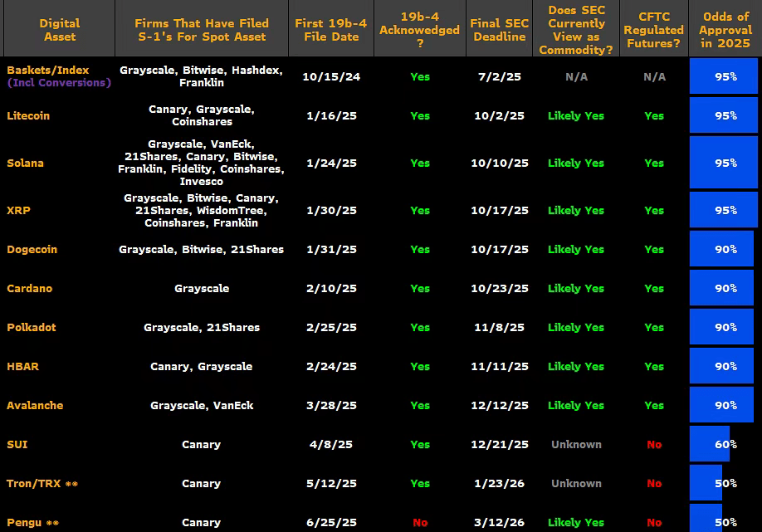Click the 90% odds bar for Cardano

[x=721, y=288]
